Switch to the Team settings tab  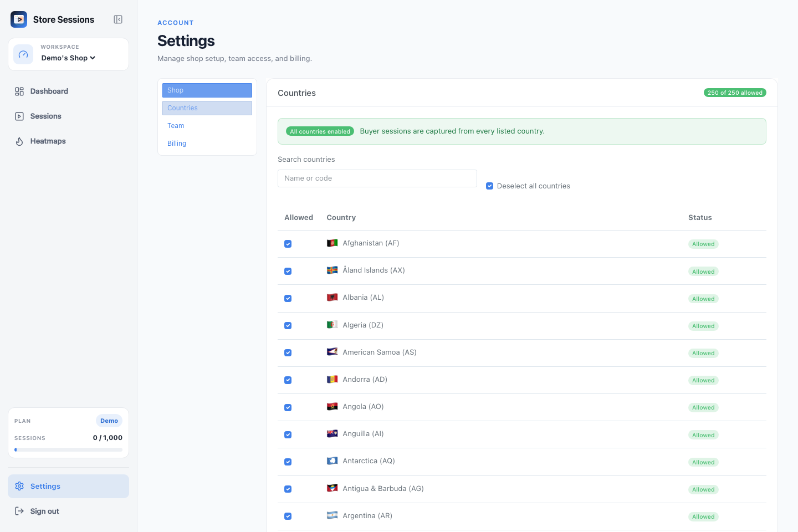coord(207,126)
